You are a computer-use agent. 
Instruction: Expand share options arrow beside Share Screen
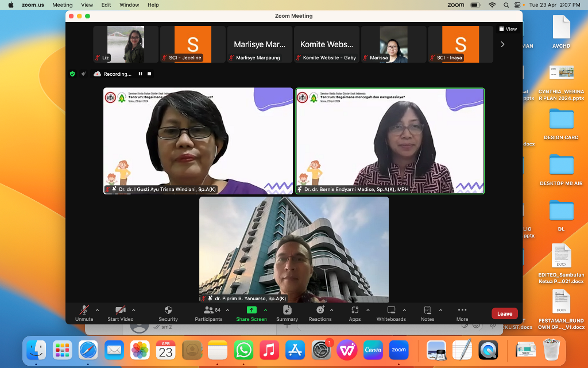click(265, 310)
